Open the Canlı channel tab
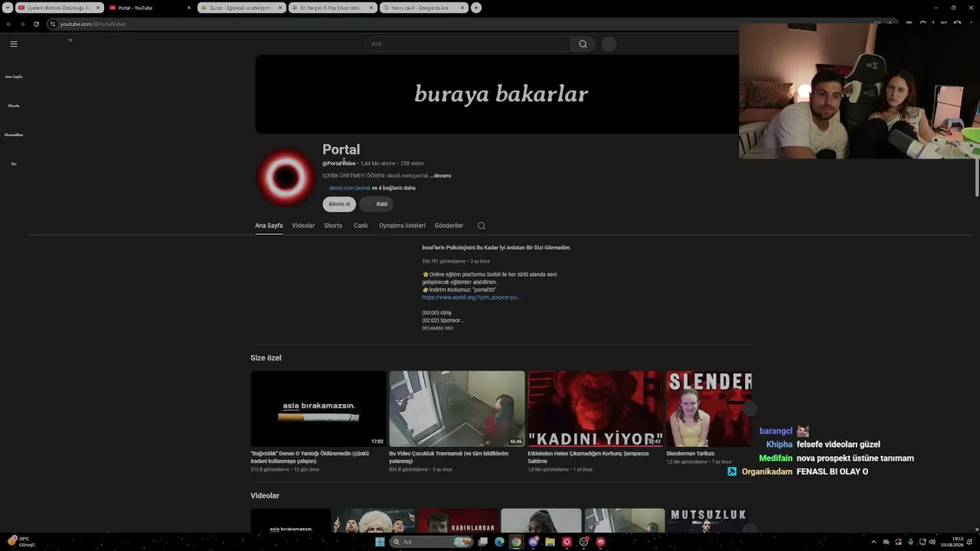980x551 pixels. pyautogui.click(x=361, y=226)
